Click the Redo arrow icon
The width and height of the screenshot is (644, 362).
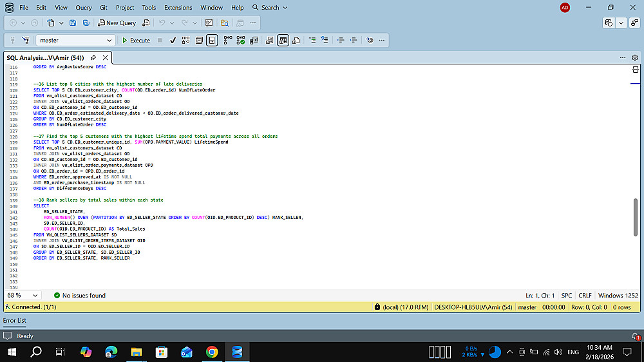click(x=184, y=23)
